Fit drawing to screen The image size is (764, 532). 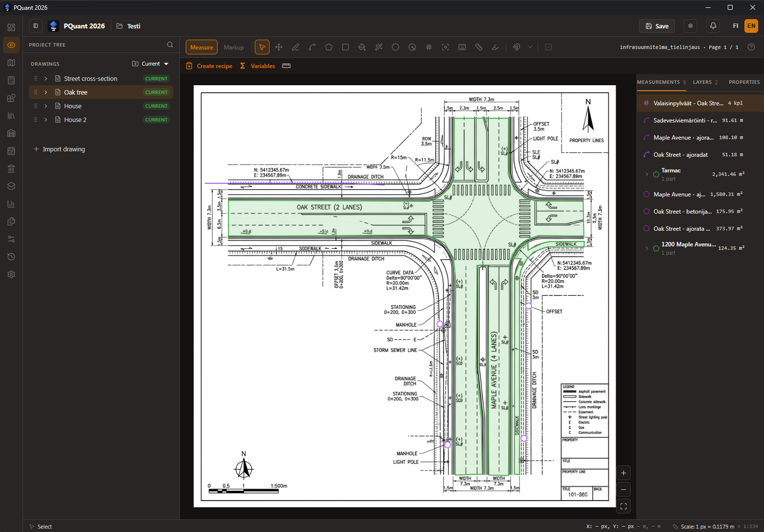[x=623, y=507]
